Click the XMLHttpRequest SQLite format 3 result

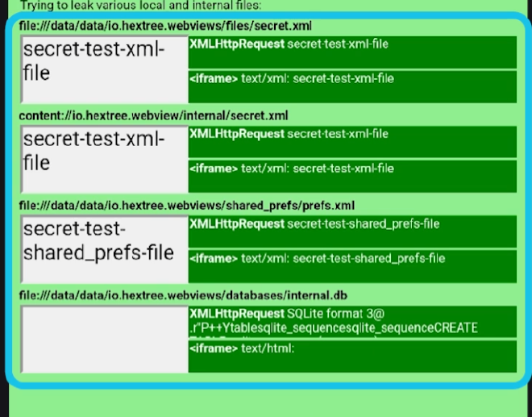pos(352,322)
